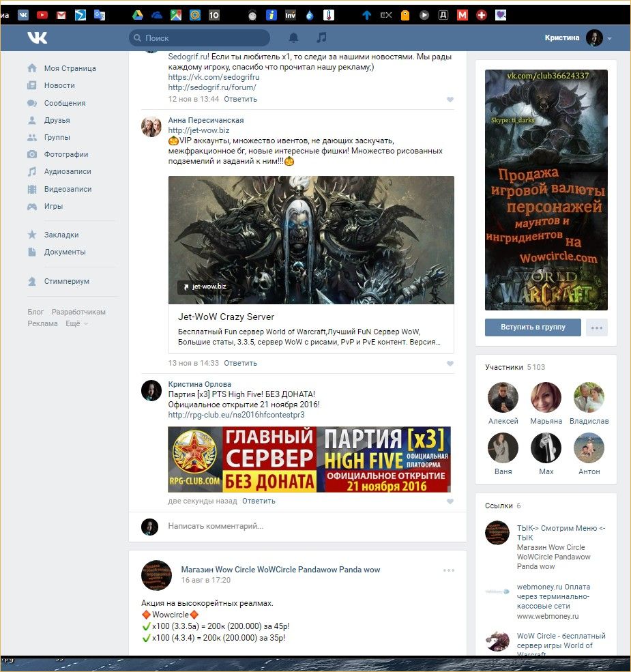Open the YouTube bookmark icon

tap(42, 15)
